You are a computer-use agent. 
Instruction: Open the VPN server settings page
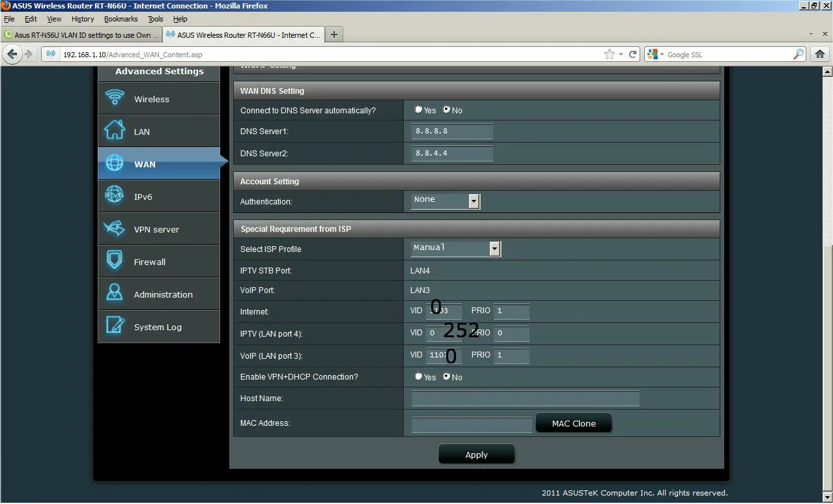(159, 229)
